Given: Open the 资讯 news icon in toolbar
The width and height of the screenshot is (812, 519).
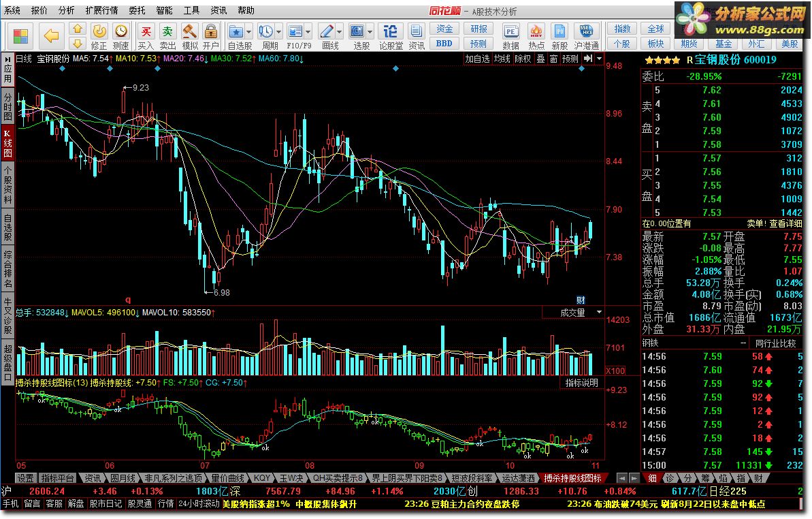Looking at the screenshot, I should click(x=416, y=36).
